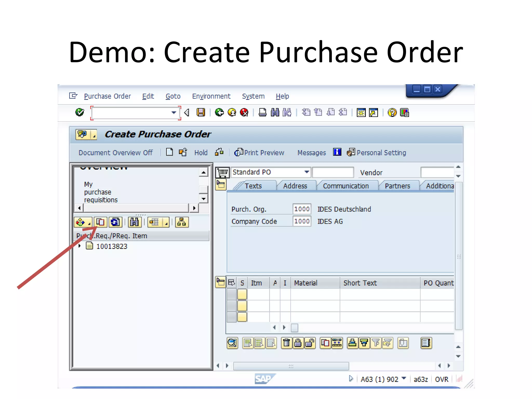The height and width of the screenshot is (399, 532).
Task: Collapse the item overview section toggle
Action: (221, 283)
